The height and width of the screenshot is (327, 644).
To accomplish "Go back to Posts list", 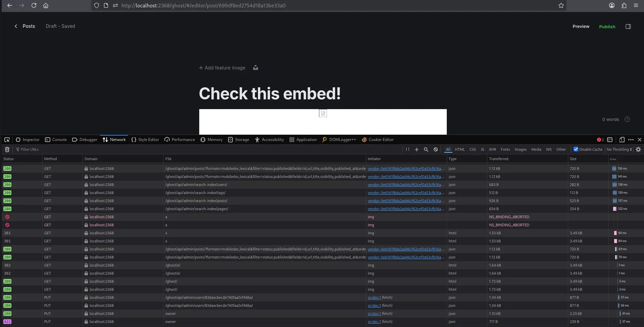I will 25,26.
